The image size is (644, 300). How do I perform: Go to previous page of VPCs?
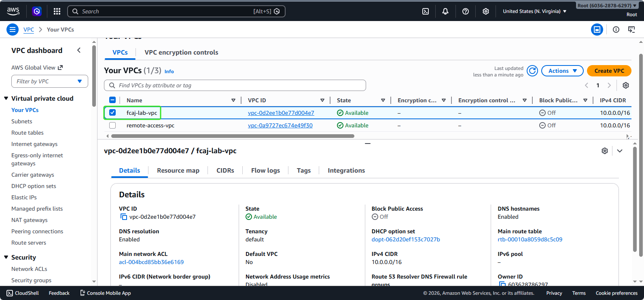click(x=587, y=85)
